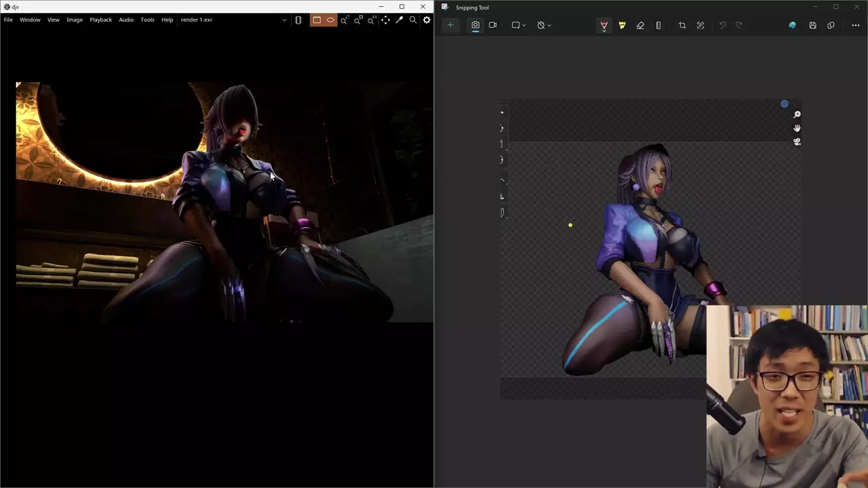Open the snip delay timer dropdown
Viewport: 868px width, 488px height.
point(544,25)
